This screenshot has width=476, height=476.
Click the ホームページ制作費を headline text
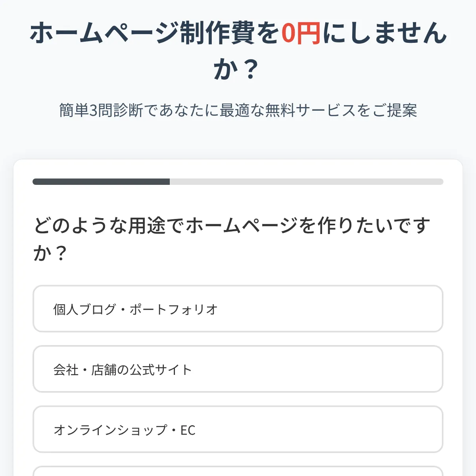[155, 33]
